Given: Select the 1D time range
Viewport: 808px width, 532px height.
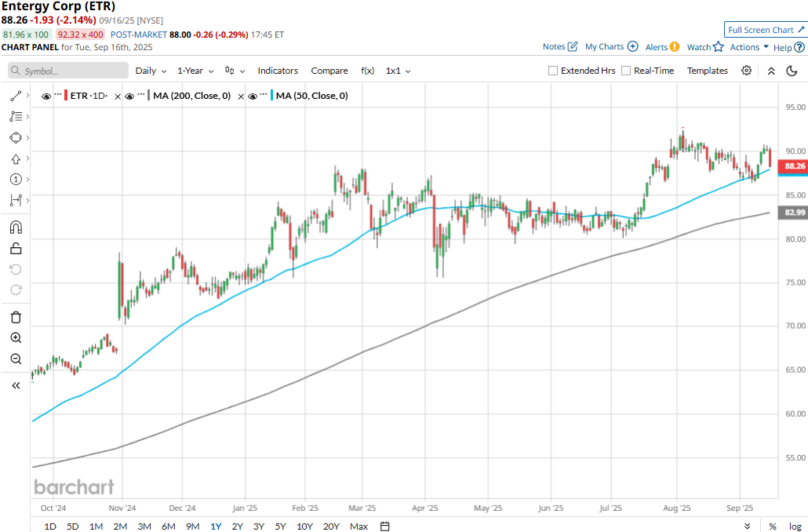Looking at the screenshot, I should [50, 527].
